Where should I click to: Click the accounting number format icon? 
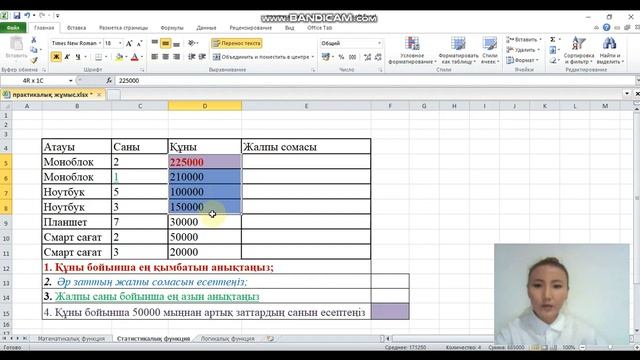326,57
